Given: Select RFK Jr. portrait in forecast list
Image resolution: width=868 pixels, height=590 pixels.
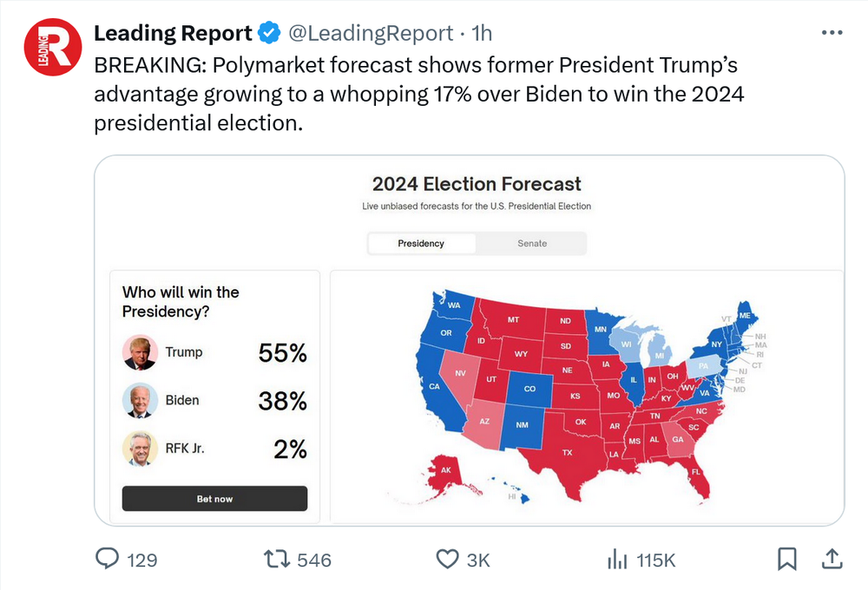Looking at the screenshot, I should coord(140,449).
